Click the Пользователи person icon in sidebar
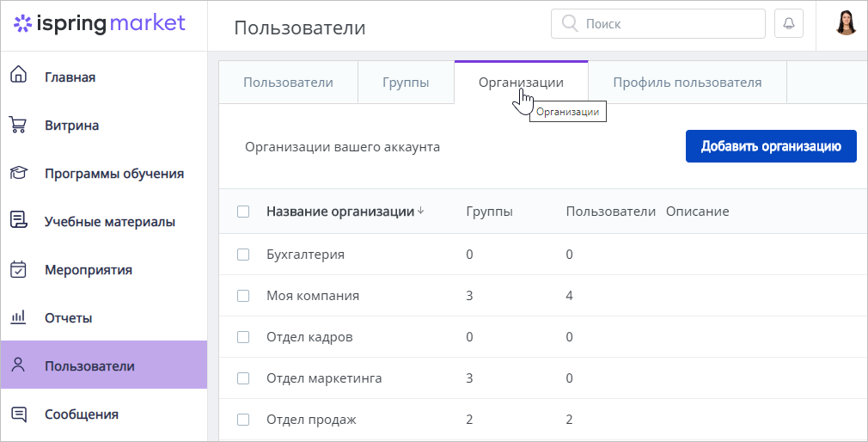Image resolution: width=868 pixels, height=442 pixels. pyautogui.click(x=18, y=365)
